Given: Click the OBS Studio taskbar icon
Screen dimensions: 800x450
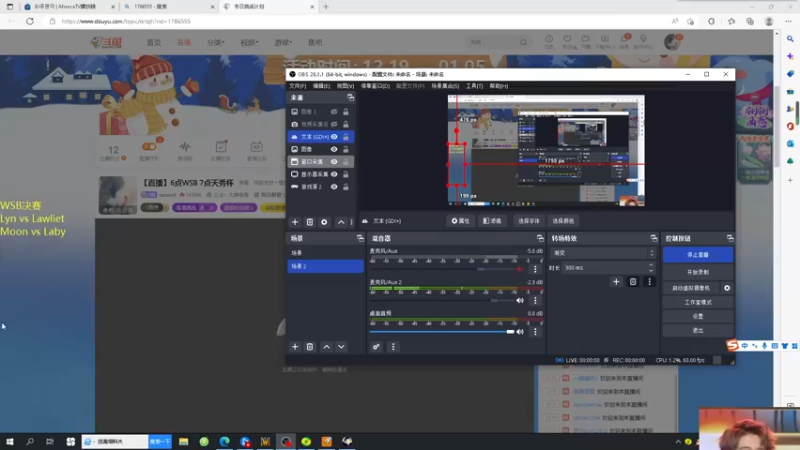Looking at the screenshot, I should pyautogui.click(x=286, y=441).
